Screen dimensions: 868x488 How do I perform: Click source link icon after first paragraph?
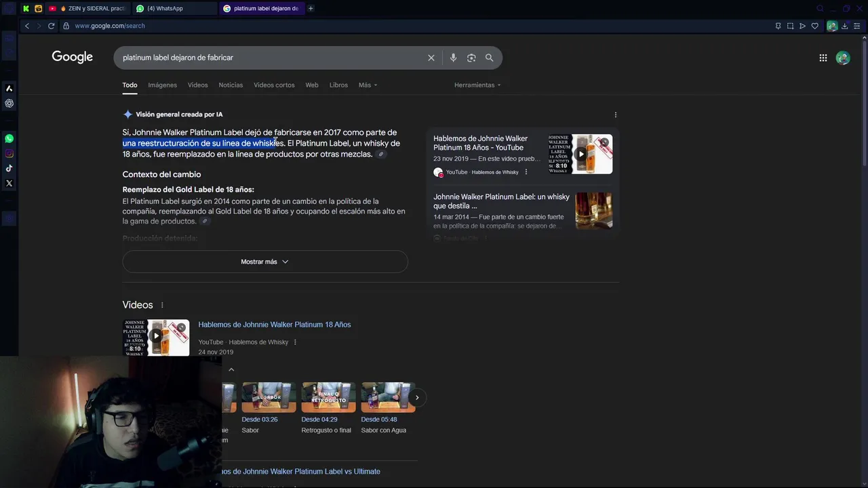(x=381, y=155)
